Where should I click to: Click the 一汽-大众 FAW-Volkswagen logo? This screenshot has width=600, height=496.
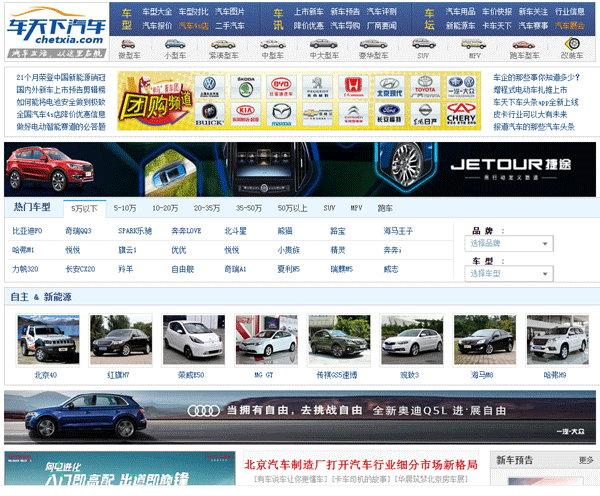(x=461, y=87)
